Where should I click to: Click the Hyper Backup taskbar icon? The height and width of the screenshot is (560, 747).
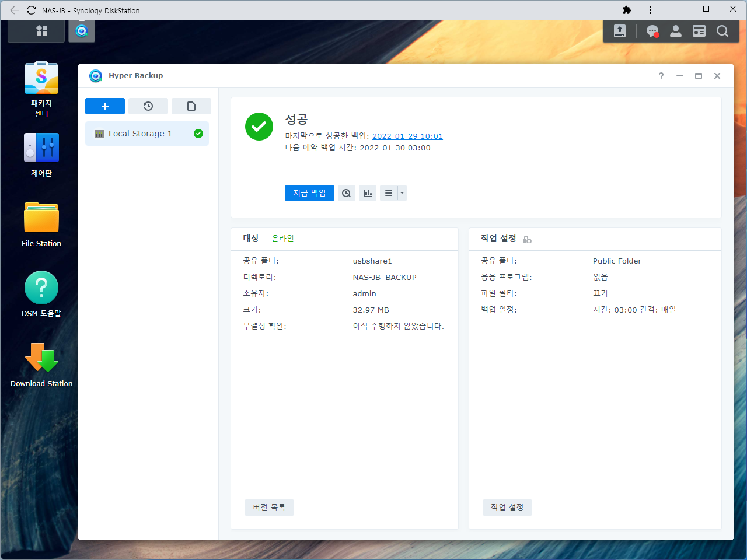(x=82, y=31)
